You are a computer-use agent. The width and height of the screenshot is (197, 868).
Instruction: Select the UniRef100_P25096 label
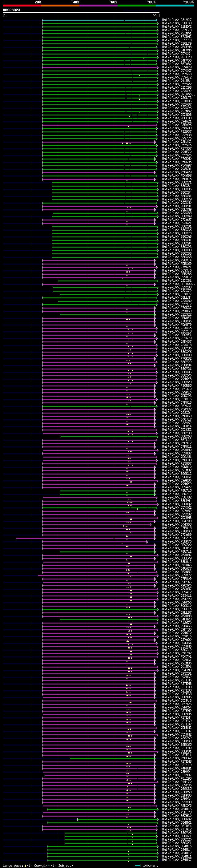pyautogui.click(x=177, y=125)
